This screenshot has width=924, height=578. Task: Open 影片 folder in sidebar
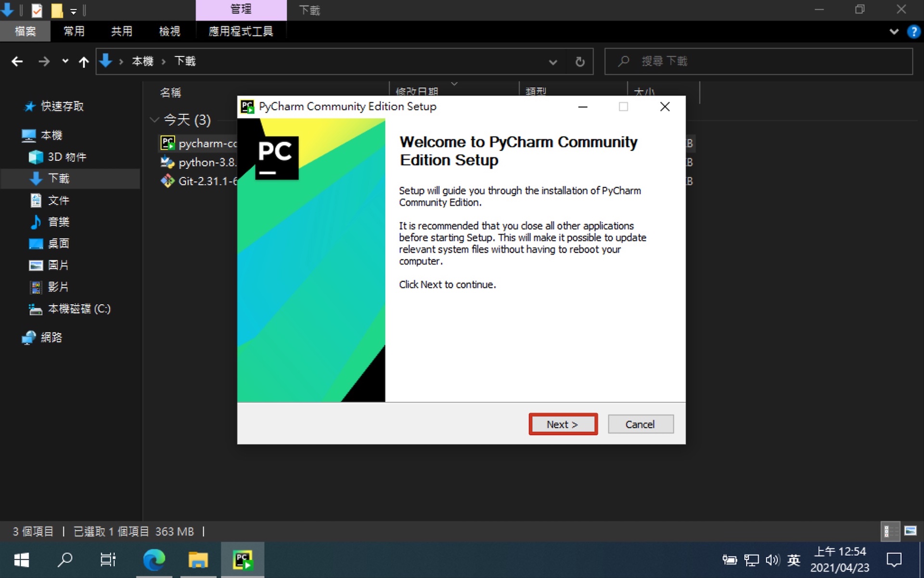coord(50,287)
